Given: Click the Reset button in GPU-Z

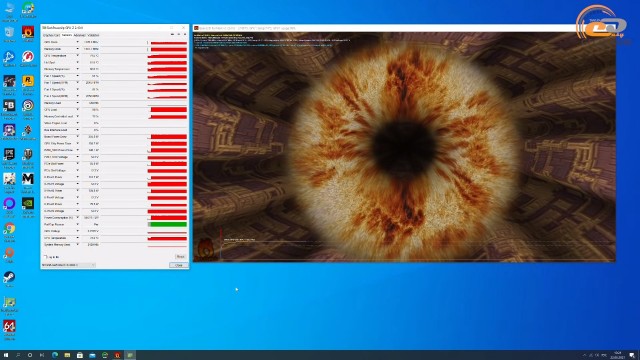Looking at the screenshot, I should pyautogui.click(x=180, y=257).
